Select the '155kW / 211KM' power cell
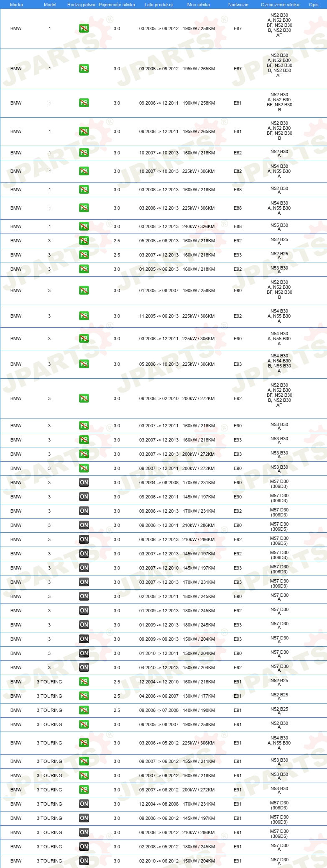Image resolution: width=327 pixels, height=868 pixels. 199,761
